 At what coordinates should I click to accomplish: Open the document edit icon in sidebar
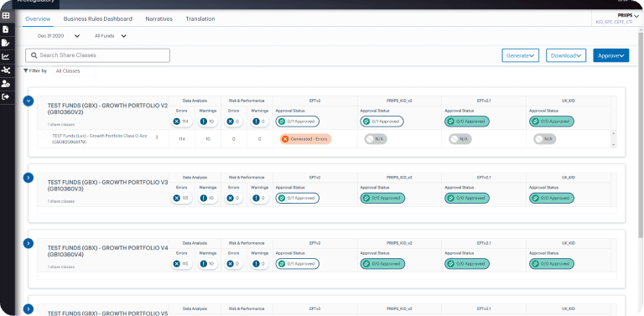coord(6,43)
